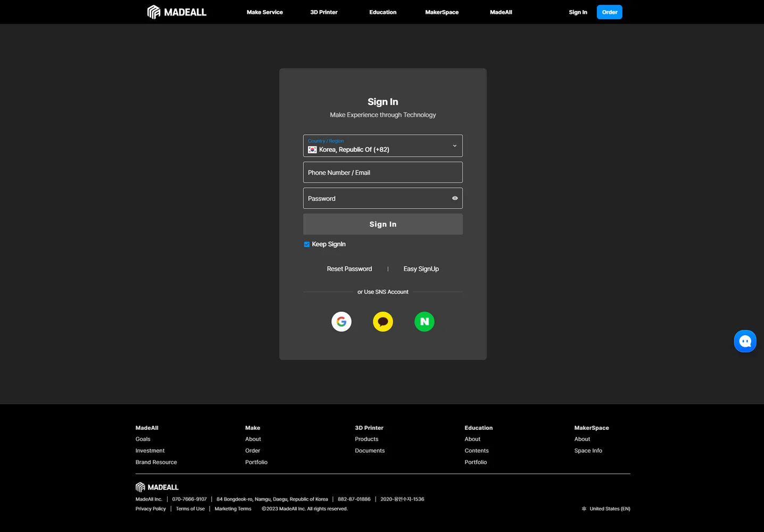Open Marketing Terms link

click(x=233, y=509)
